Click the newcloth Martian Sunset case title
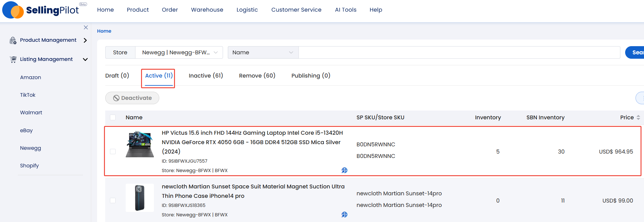The image size is (644, 222). (x=253, y=191)
